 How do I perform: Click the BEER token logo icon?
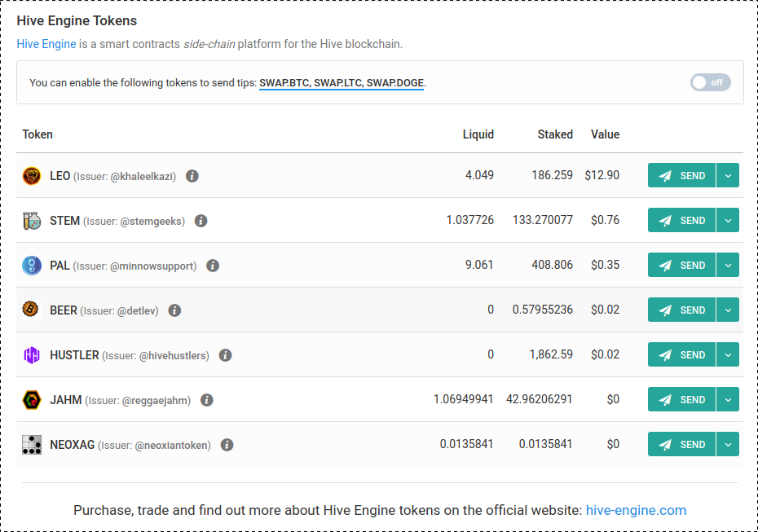pyautogui.click(x=32, y=310)
